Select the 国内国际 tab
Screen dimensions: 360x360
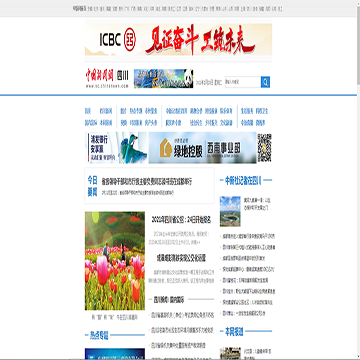click(177, 299)
